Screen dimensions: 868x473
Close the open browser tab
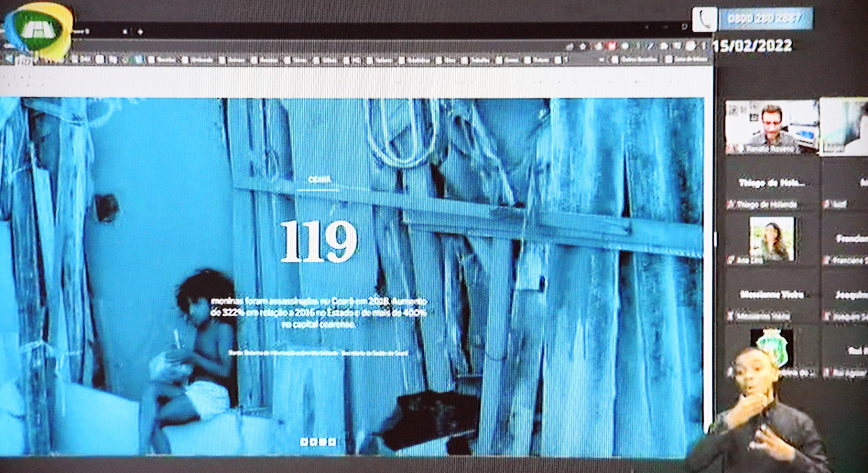click(125, 32)
